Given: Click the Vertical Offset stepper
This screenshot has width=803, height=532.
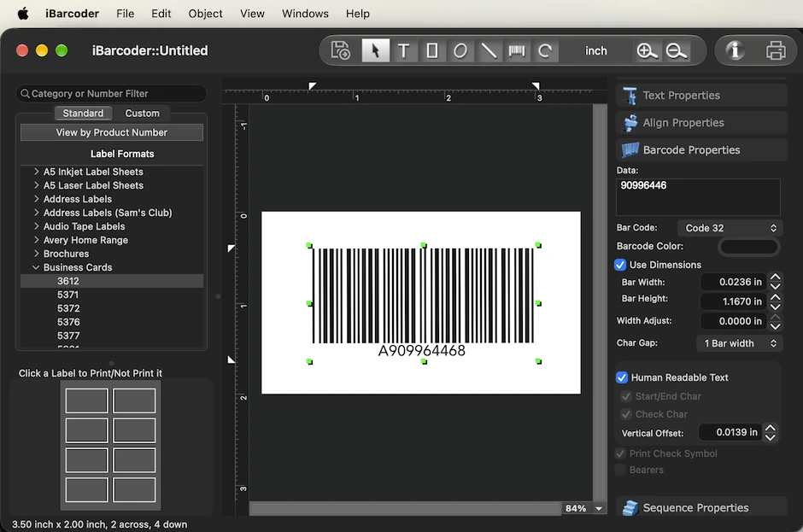Looking at the screenshot, I should [771, 432].
